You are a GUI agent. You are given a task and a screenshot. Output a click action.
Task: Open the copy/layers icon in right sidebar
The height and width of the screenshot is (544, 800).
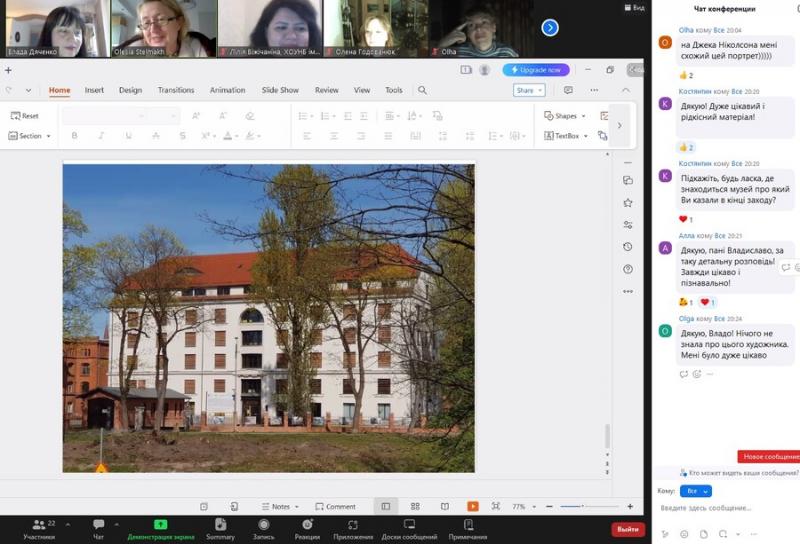point(628,180)
